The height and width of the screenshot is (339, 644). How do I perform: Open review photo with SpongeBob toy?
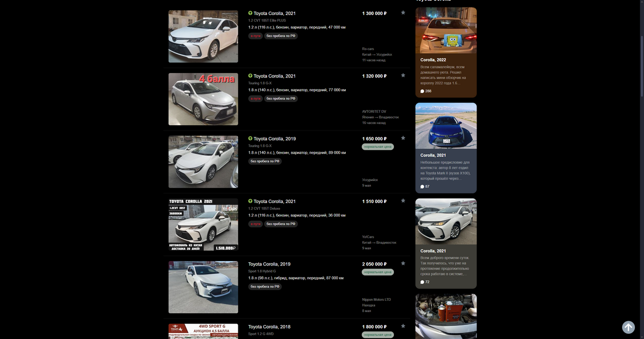pyautogui.click(x=446, y=30)
